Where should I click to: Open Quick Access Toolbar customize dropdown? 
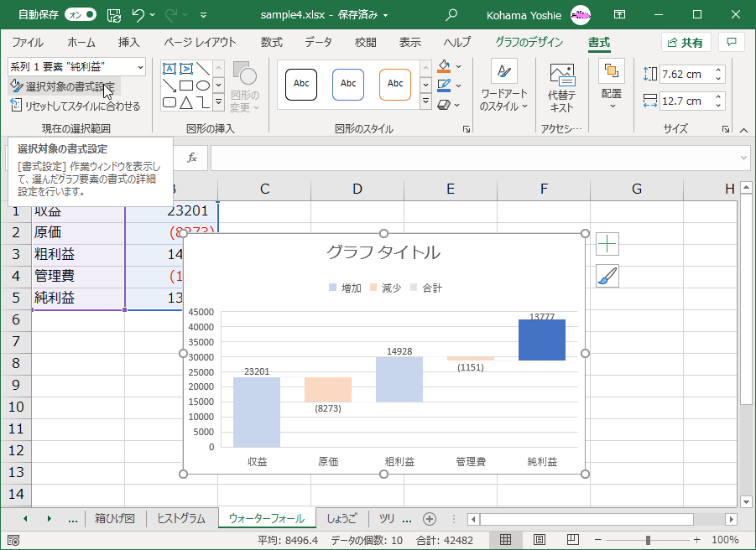coord(203,15)
